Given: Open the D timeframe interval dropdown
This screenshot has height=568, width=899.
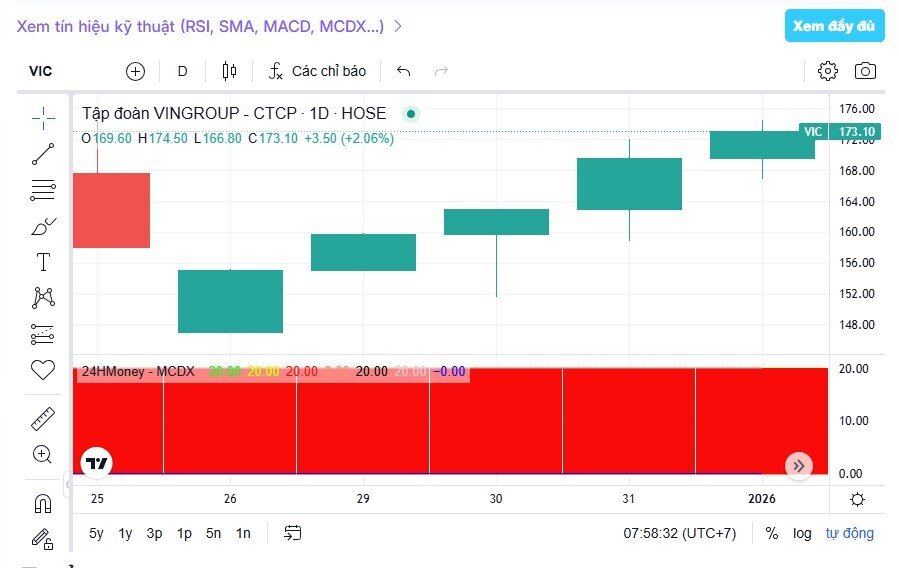Looking at the screenshot, I should coord(182,71).
